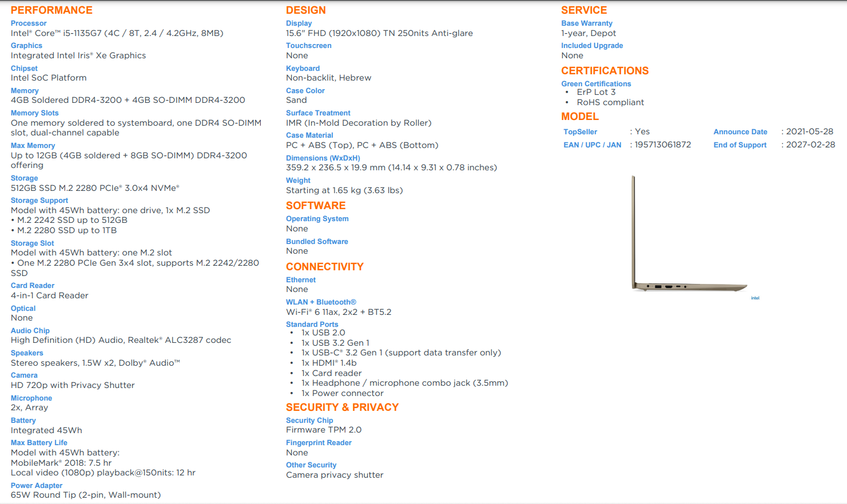Click the Max Battery Life label
This screenshot has width=847, height=504.
click(x=39, y=443)
